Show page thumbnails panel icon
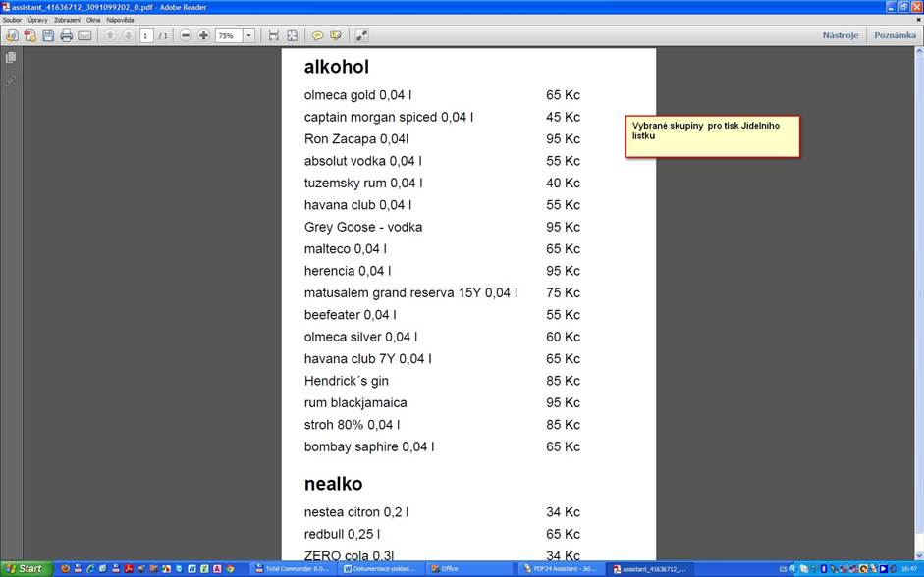This screenshot has height=577, width=924. pyautogui.click(x=11, y=58)
